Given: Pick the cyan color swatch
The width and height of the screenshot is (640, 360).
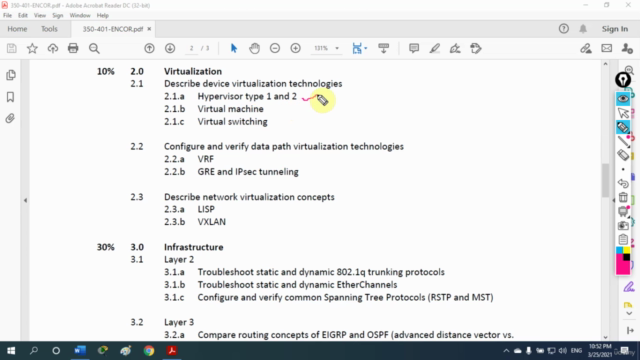Looking at the screenshot, I should (619, 250).
